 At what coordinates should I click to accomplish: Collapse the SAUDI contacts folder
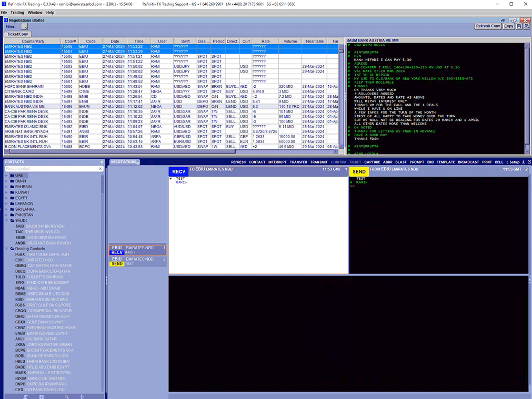[6, 220]
